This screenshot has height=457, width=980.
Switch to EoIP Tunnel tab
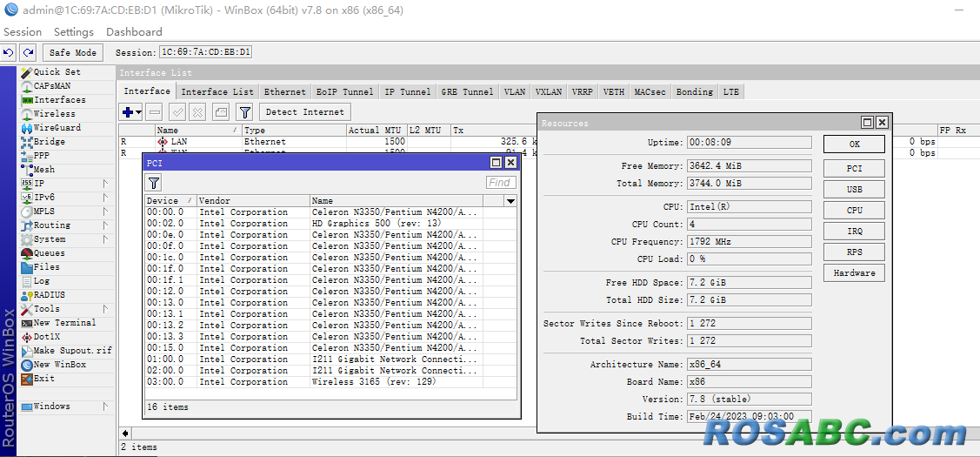(345, 91)
